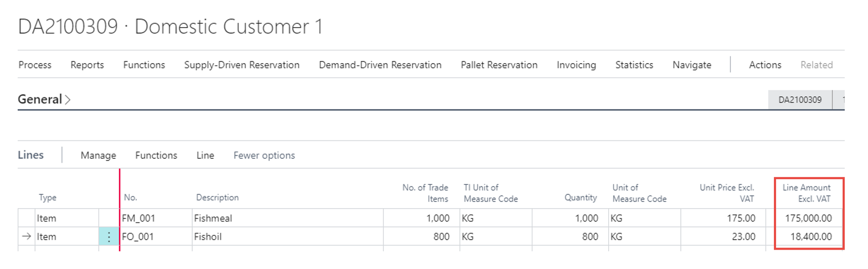This screenshot has height=269, width=868.
Task: Open the Supply-Driven Reservation menu
Action: click(242, 65)
